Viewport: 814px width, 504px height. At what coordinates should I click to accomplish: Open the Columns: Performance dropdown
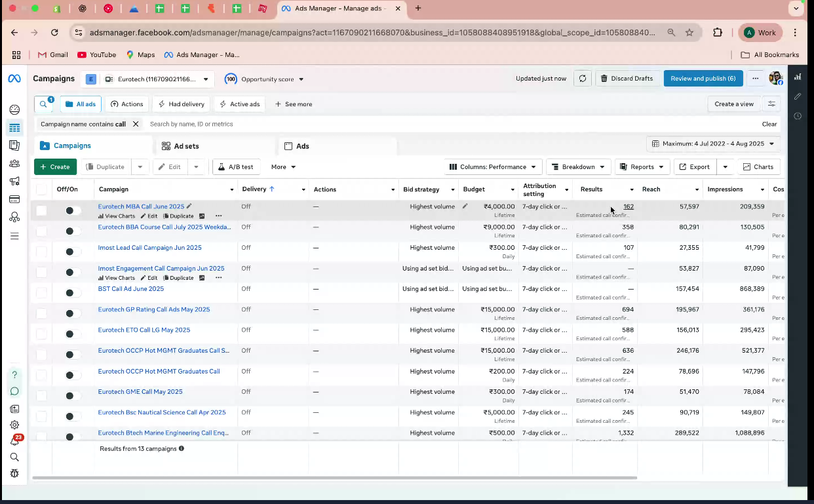click(494, 167)
